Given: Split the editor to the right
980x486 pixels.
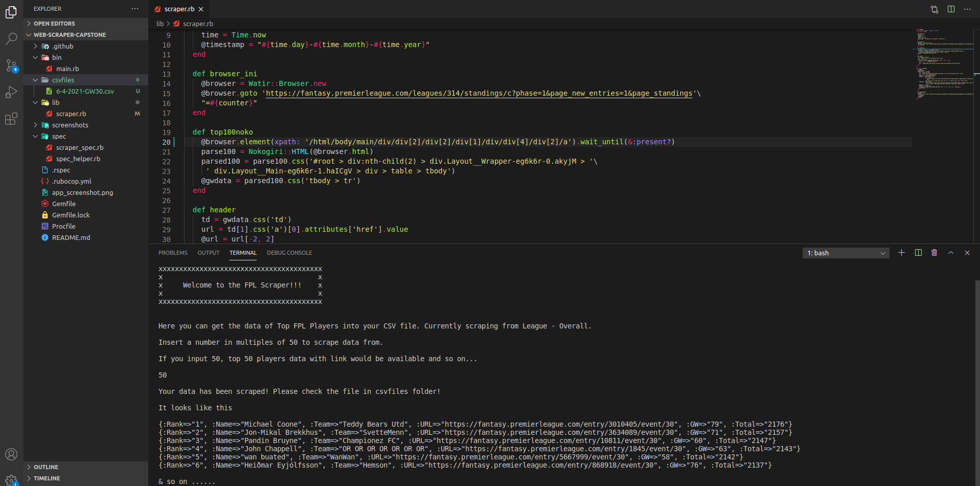Looking at the screenshot, I should click(951, 9).
